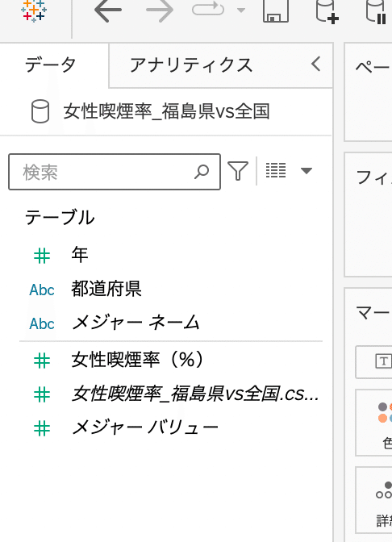Undo with the back arrow

click(108, 10)
